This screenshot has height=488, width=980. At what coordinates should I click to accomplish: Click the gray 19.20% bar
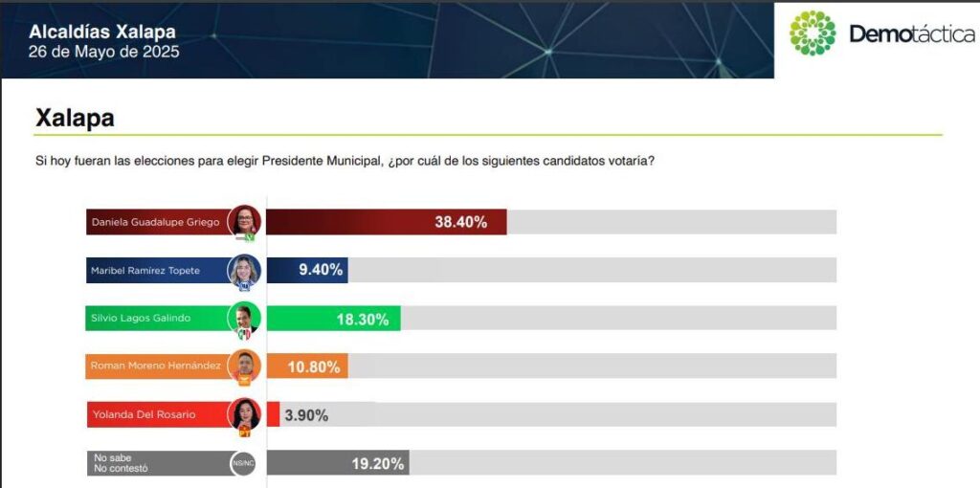click(337, 463)
